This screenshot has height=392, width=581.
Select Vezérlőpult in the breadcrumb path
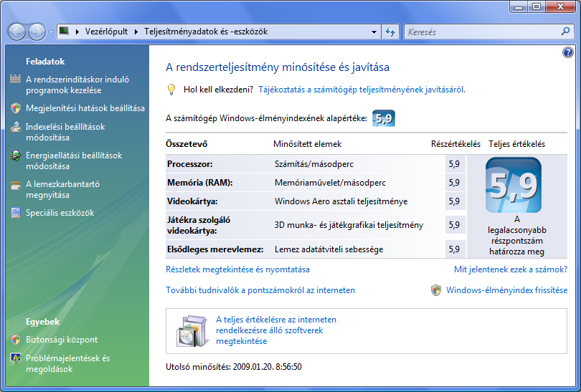click(107, 32)
